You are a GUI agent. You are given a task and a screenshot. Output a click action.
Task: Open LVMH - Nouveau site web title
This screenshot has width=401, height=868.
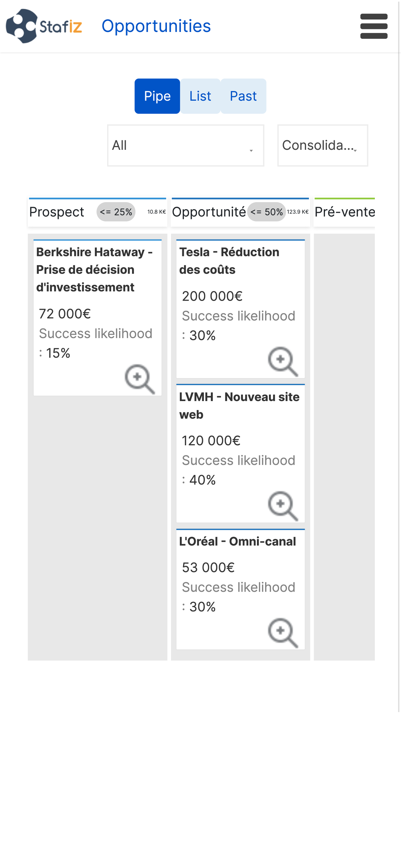(239, 406)
